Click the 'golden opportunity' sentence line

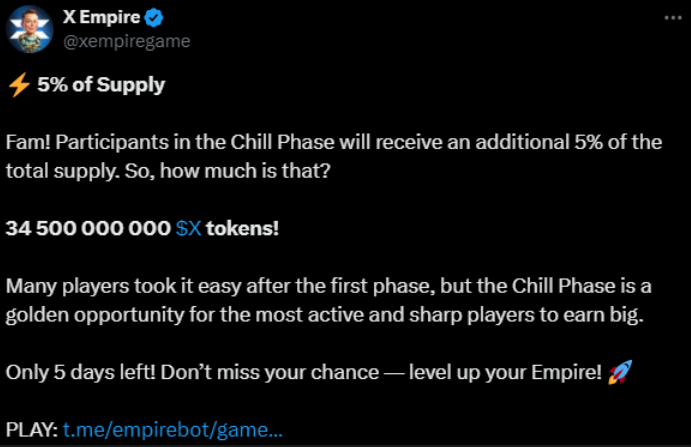[x=325, y=315]
